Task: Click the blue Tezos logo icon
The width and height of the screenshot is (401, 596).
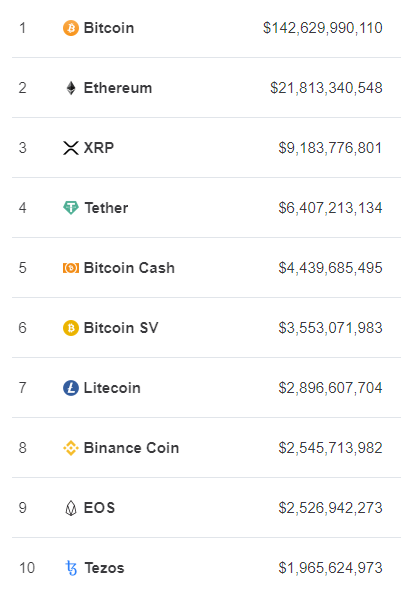Action: pyautogui.click(x=71, y=568)
